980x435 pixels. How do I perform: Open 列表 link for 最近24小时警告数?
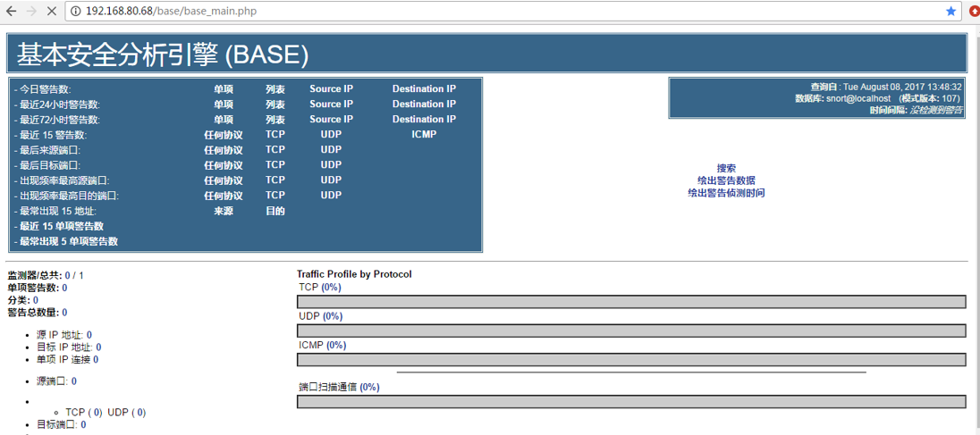click(x=275, y=105)
